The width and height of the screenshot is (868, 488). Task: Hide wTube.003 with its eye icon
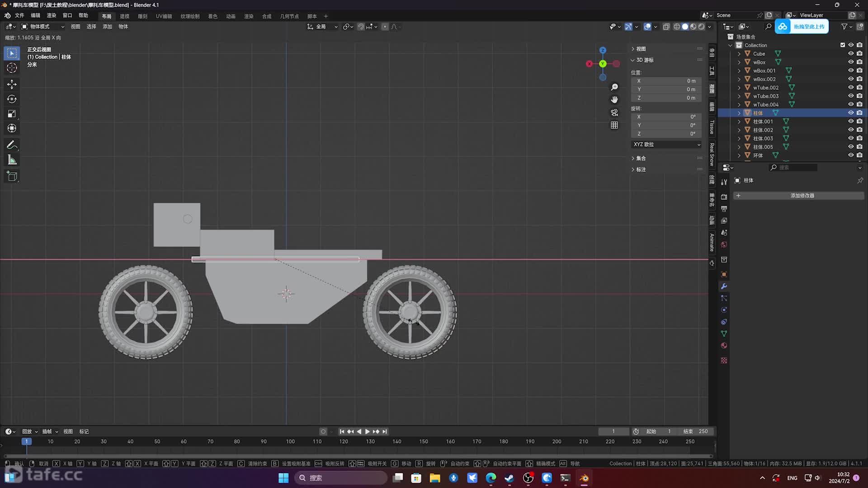(x=851, y=96)
